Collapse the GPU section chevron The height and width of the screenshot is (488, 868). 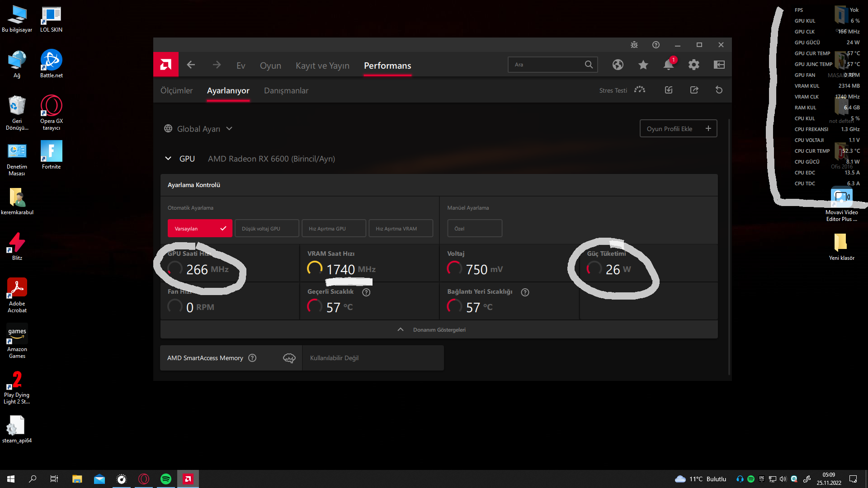(168, 159)
